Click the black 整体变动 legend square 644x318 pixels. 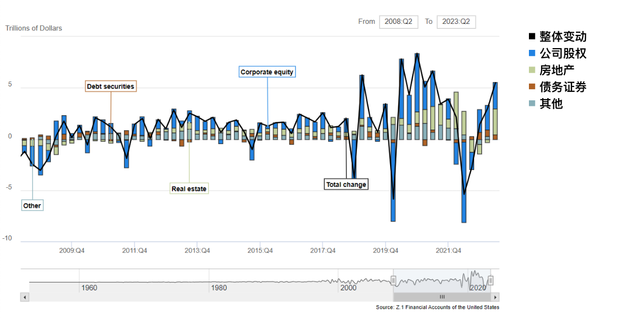click(x=532, y=37)
